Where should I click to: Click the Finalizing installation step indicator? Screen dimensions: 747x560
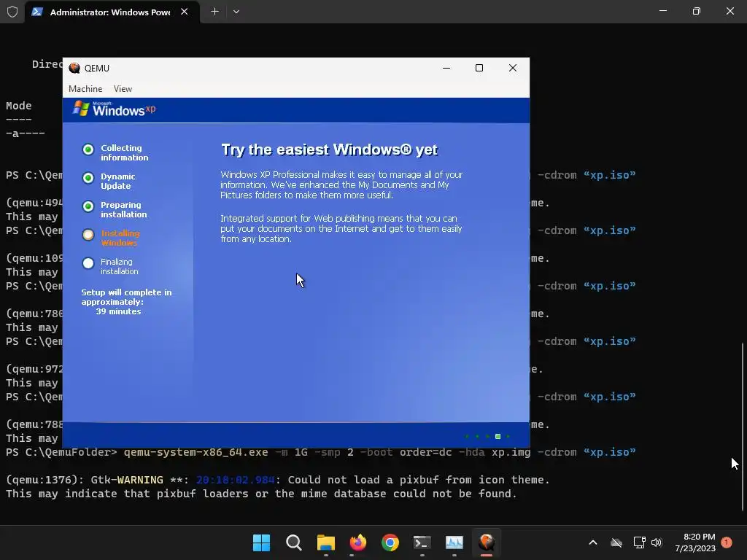point(88,263)
